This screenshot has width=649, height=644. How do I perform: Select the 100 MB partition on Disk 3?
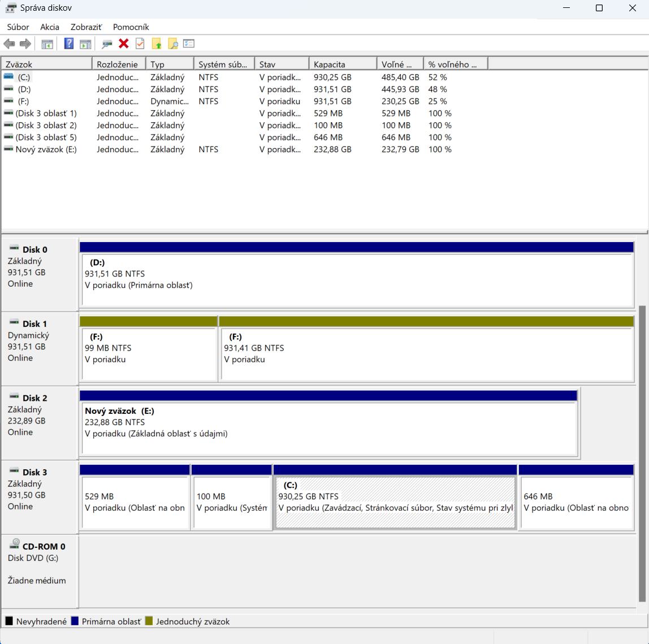coord(231,498)
